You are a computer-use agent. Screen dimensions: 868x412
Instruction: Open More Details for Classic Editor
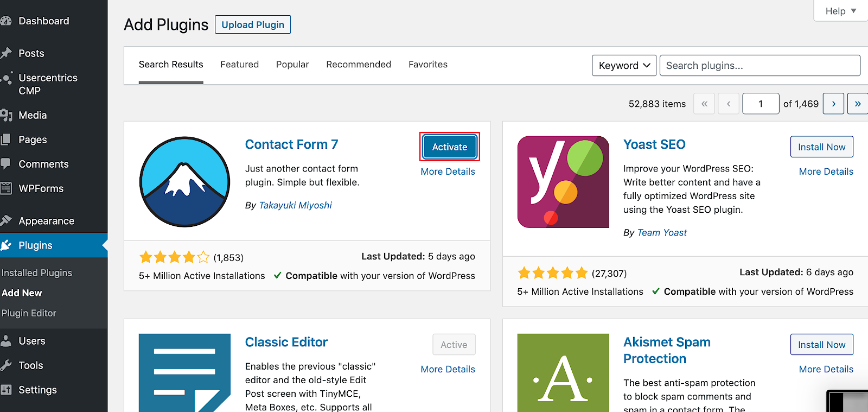[x=448, y=369]
